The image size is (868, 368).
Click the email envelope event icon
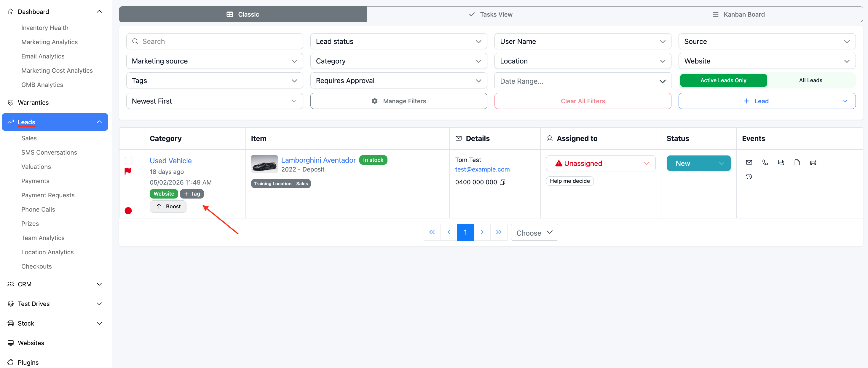749,163
